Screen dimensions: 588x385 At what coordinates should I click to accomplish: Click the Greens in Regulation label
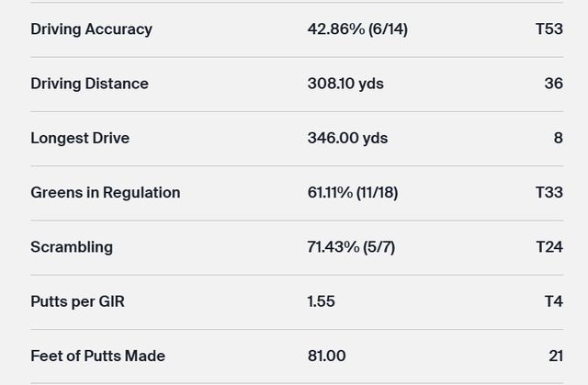tap(105, 193)
